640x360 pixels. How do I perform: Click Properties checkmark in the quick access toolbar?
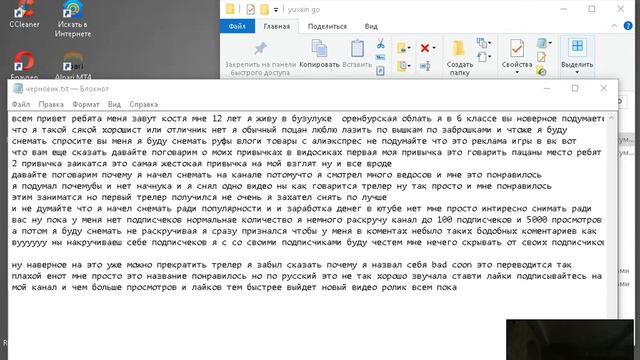pos(250,9)
